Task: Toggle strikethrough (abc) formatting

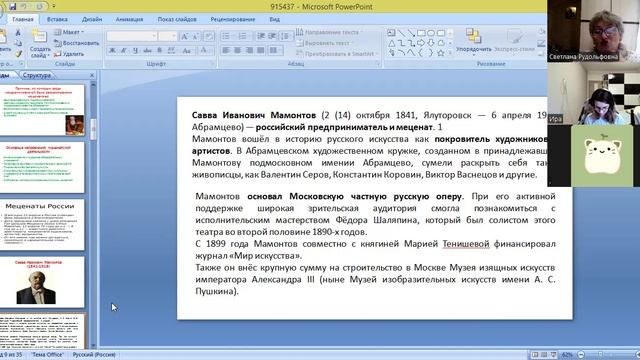Action: pos(147,51)
